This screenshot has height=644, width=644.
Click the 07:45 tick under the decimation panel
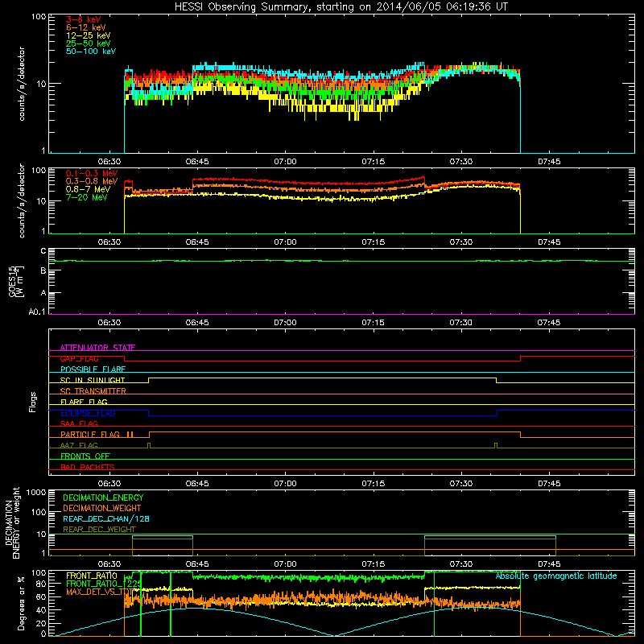point(549,564)
